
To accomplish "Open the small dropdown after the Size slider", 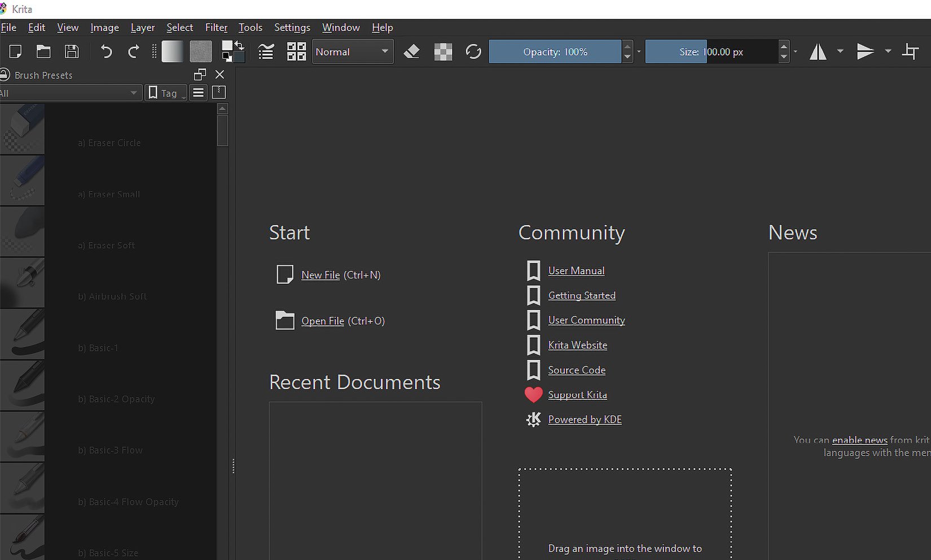I will (796, 51).
